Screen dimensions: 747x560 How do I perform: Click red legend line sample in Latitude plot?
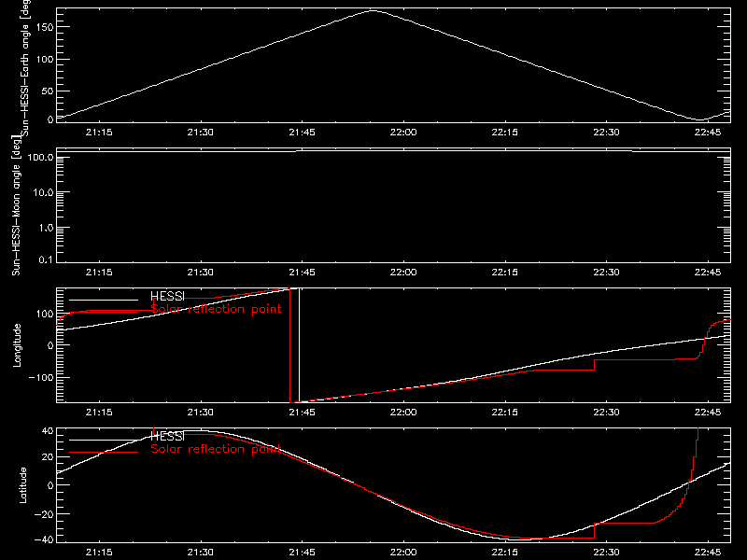[104, 453]
